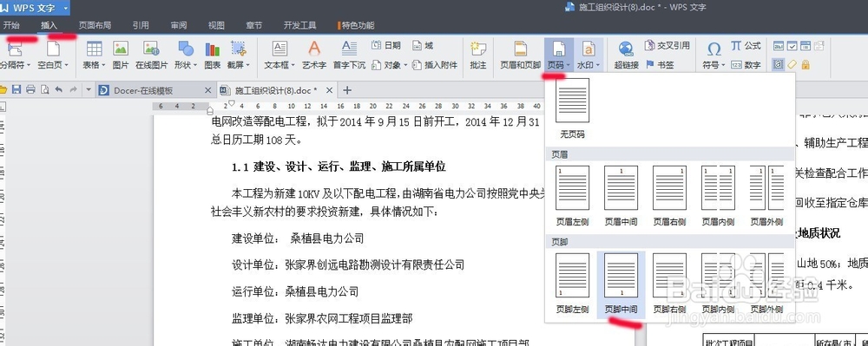
Task: Click the save disk icon in quick toolbar
Action: pyautogui.click(x=16, y=89)
